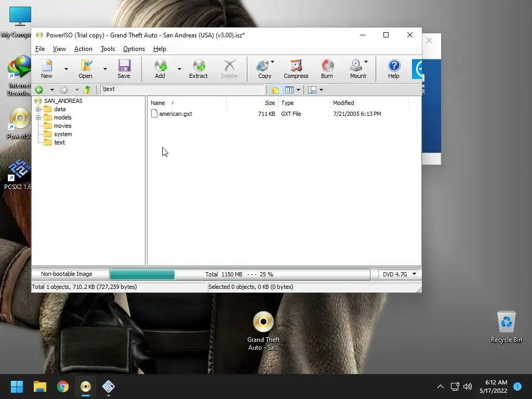532x399 pixels.
Task: Click the 711 KB size cell
Action: tap(267, 114)
